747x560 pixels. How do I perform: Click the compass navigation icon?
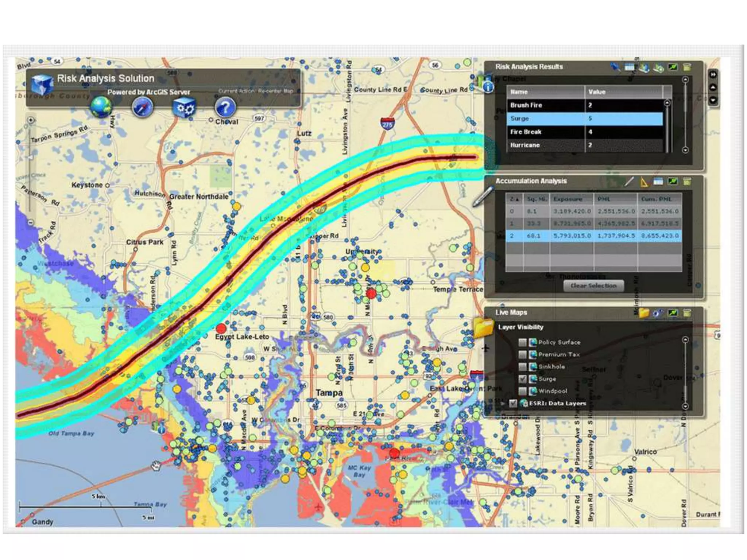tap(142, 108)
